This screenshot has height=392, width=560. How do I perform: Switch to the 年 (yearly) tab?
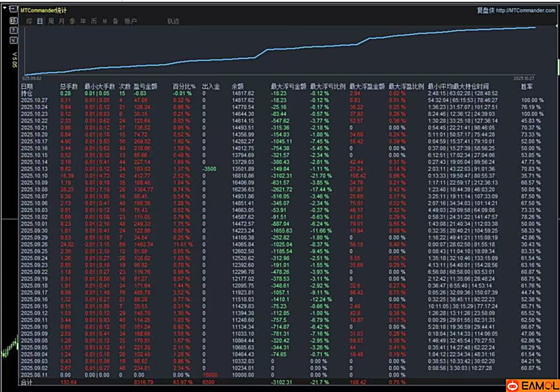pyautogui.click(x=83, y=21)
